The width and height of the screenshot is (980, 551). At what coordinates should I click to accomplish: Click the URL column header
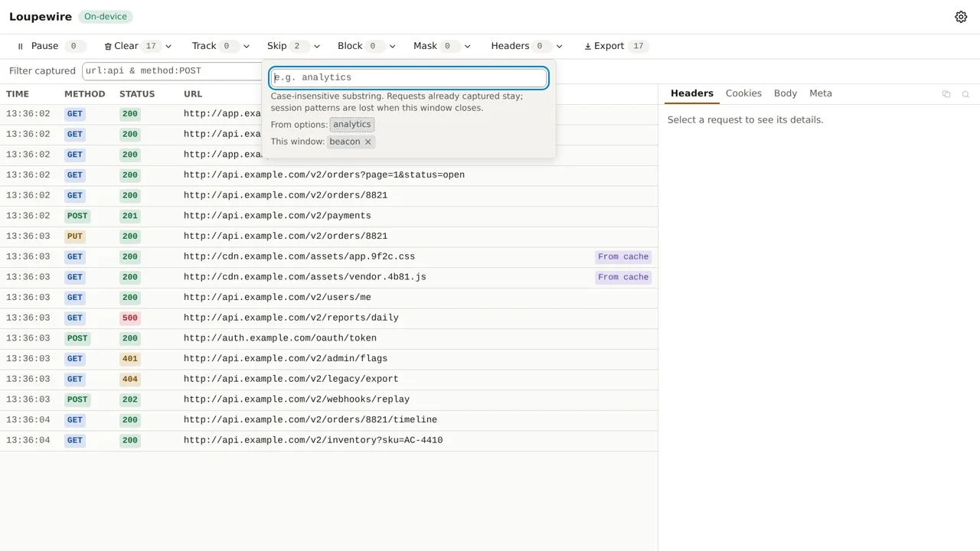193,94
